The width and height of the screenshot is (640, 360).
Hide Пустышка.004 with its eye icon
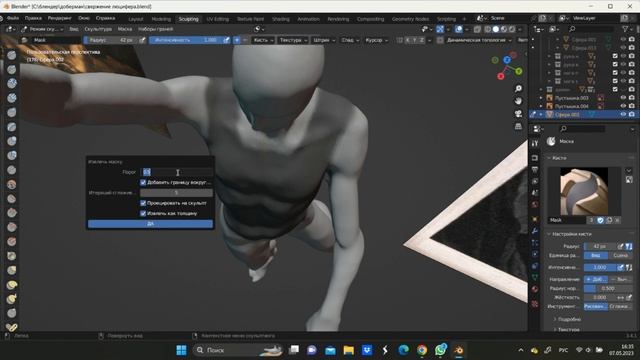(x=623, y=106)
